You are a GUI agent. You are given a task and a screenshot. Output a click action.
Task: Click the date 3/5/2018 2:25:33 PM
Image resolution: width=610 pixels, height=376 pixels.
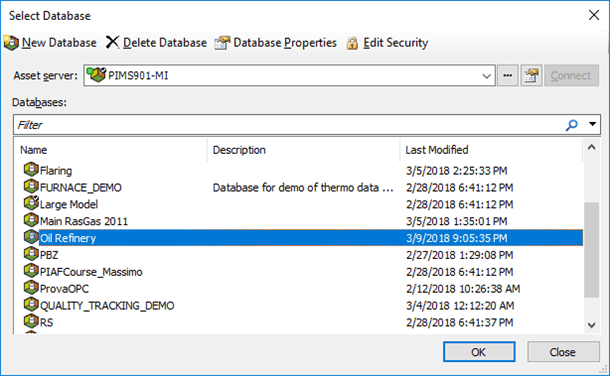point(457,171)
